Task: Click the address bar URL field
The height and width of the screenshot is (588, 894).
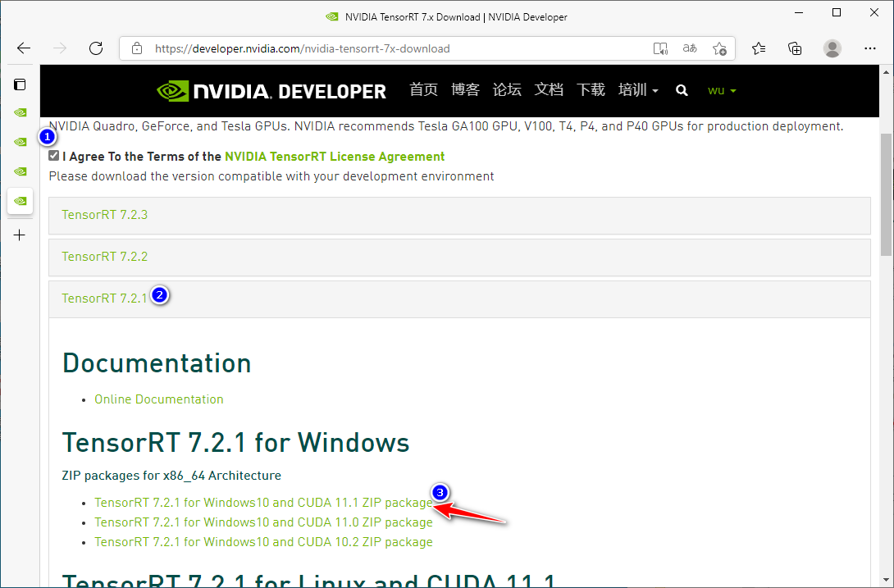Action: coord(369,48)
